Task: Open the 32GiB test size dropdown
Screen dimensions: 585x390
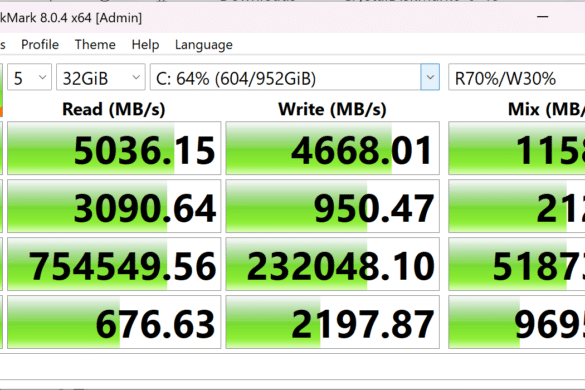Action: 101,77
